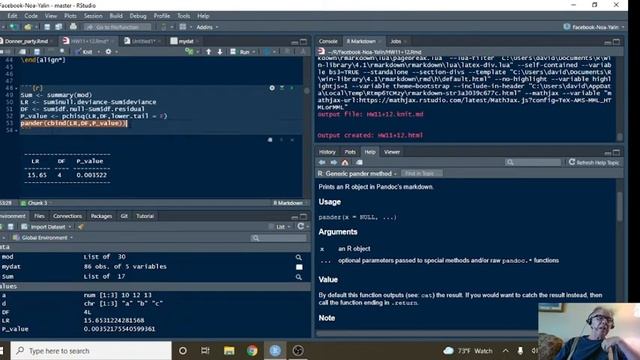Open the Connections tab
640x360 pixels.
coord(67,216)
